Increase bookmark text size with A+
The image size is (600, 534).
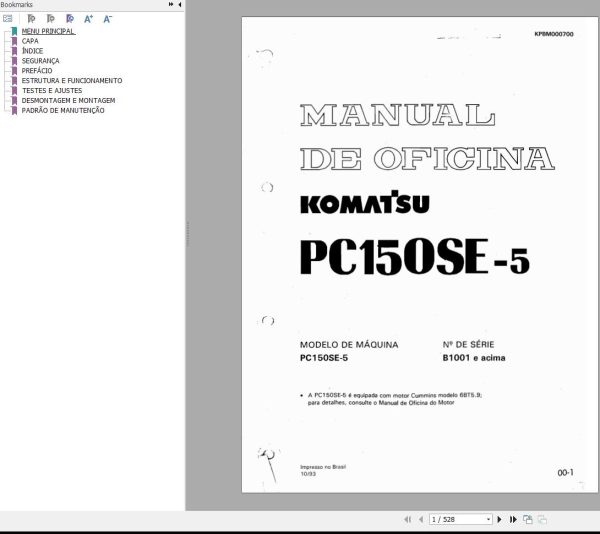(x=88, y=19)
